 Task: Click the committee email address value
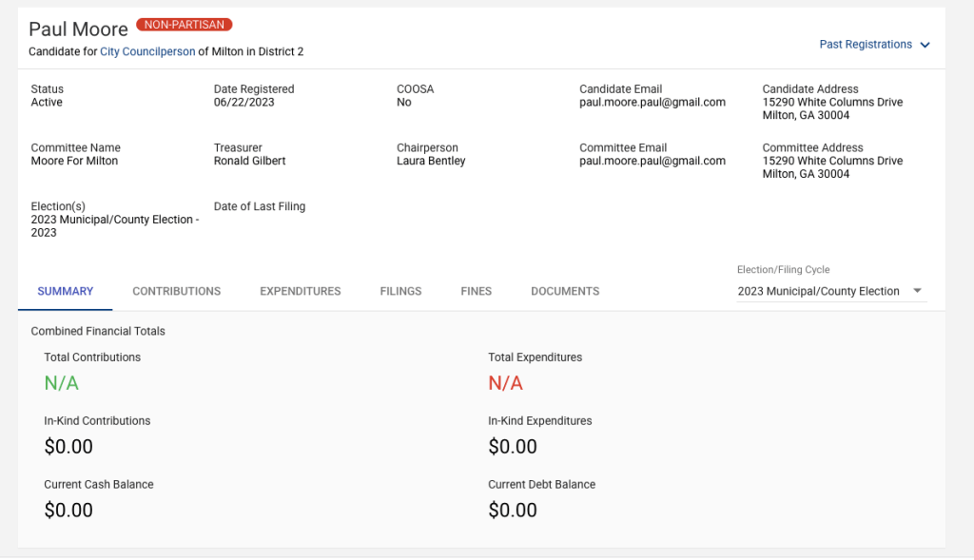(x=652, y=162)
